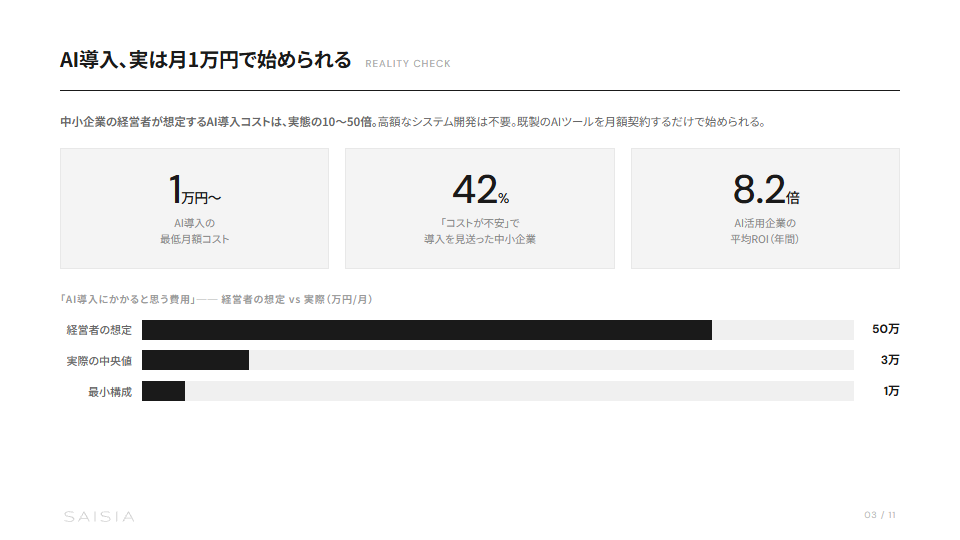Click the caption '「コストが不安」で導入を見送った中小企業'
The image size is (960, 540).
click(x=480, y=231)
